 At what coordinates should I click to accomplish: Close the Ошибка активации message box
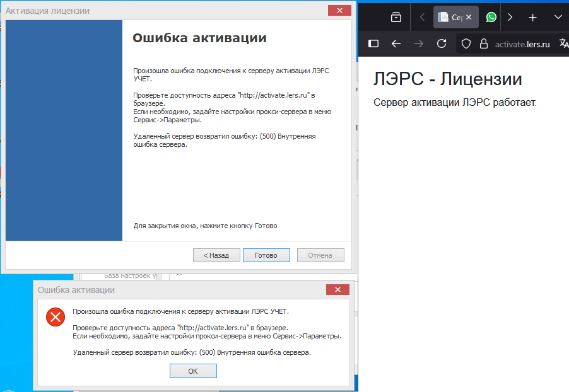[337, 289]
